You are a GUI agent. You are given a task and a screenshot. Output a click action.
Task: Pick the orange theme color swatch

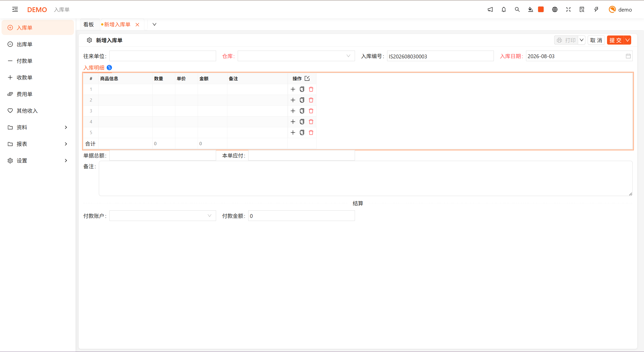pyautogui.click(x=541, y=10)
